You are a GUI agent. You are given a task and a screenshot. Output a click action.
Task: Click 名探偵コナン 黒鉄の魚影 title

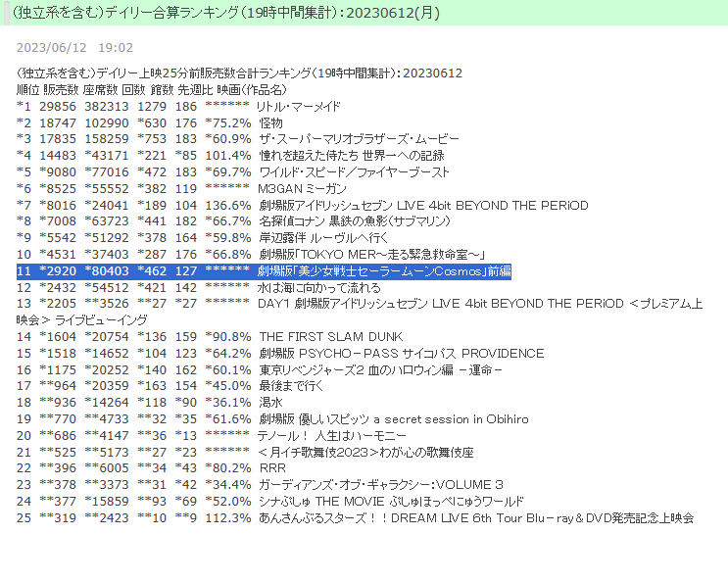[355, 221]
